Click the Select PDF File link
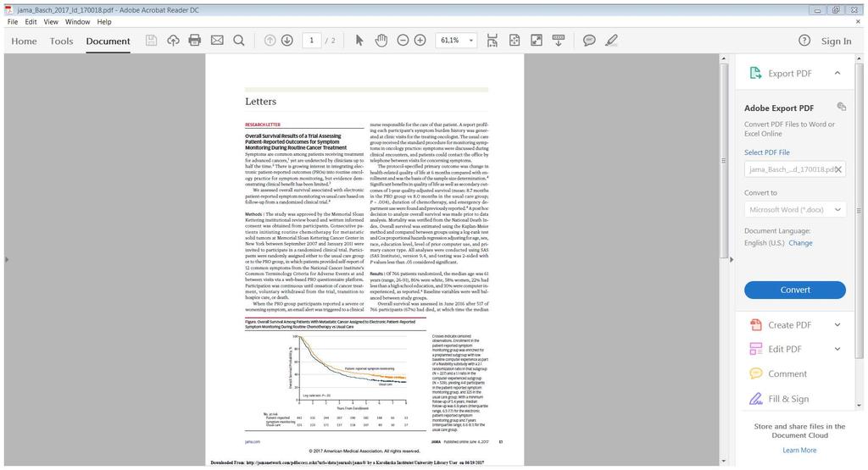868x470 pixels. click(766, 152)
